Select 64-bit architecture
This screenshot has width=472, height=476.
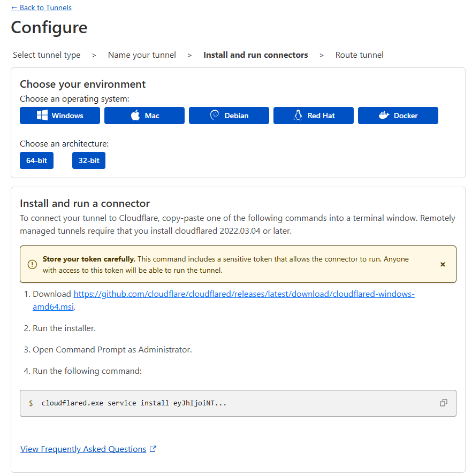tap(36, 160)
